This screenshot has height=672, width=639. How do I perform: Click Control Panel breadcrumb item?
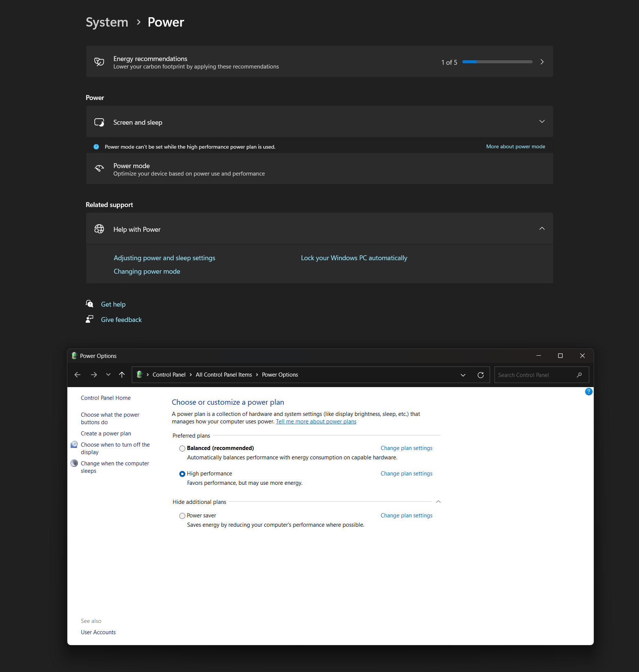pyautogui.click(x=169, y=375)
